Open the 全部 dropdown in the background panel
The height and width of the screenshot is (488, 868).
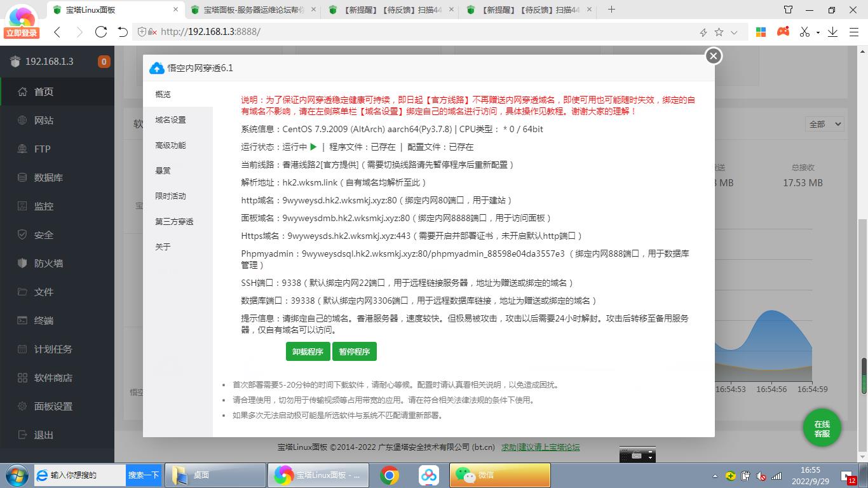(x=824, y=124)
